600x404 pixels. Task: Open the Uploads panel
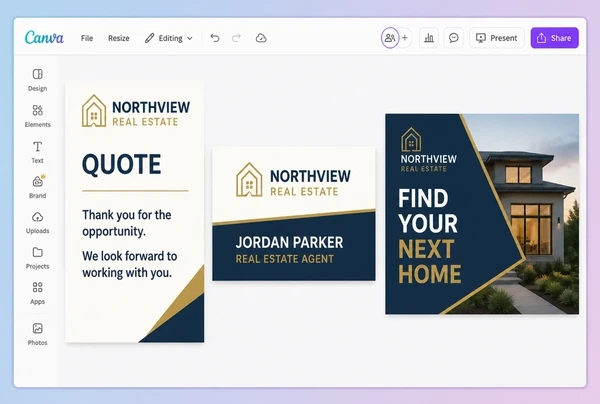[x=38, y=222]
